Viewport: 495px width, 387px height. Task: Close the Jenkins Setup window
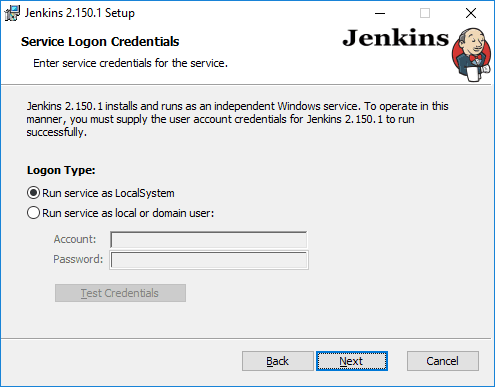click(x=471, y=13)
